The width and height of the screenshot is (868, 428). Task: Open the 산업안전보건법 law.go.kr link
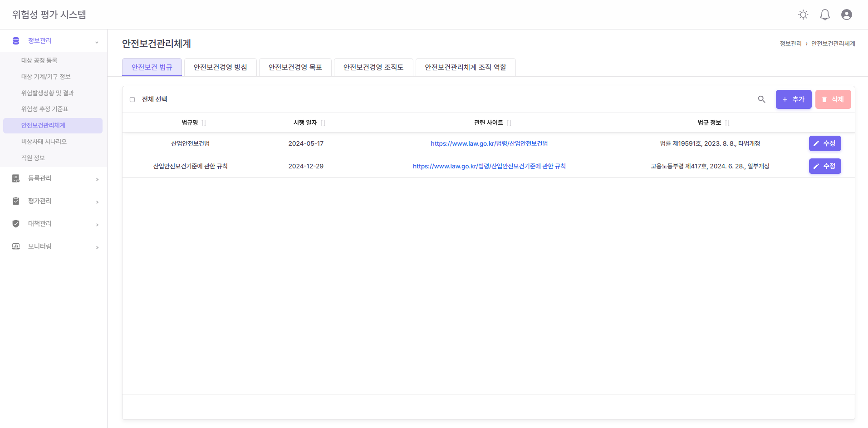489,143
